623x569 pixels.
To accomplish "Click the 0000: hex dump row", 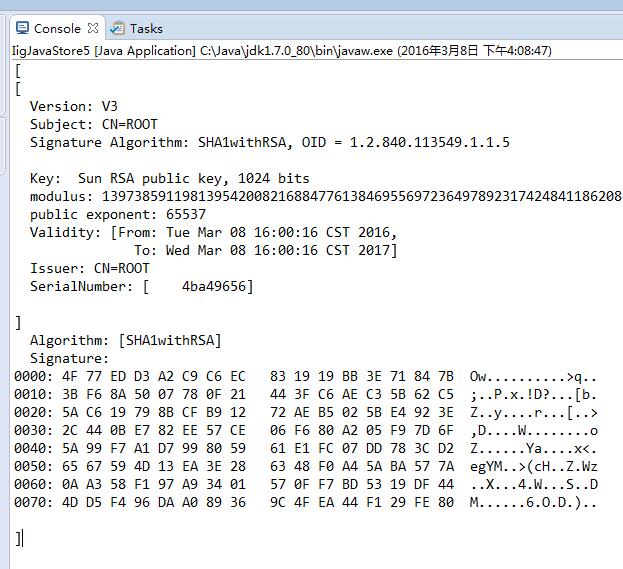I will 305,376.
